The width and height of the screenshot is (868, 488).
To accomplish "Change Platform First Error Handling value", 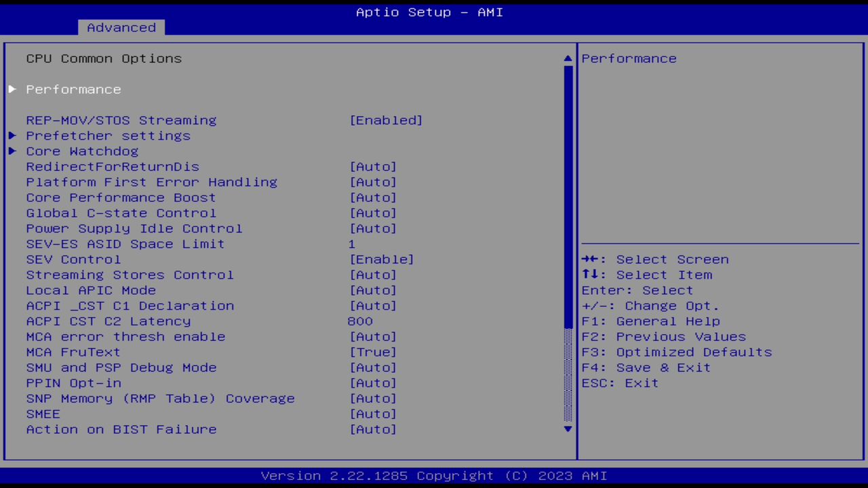I will 373,182.
